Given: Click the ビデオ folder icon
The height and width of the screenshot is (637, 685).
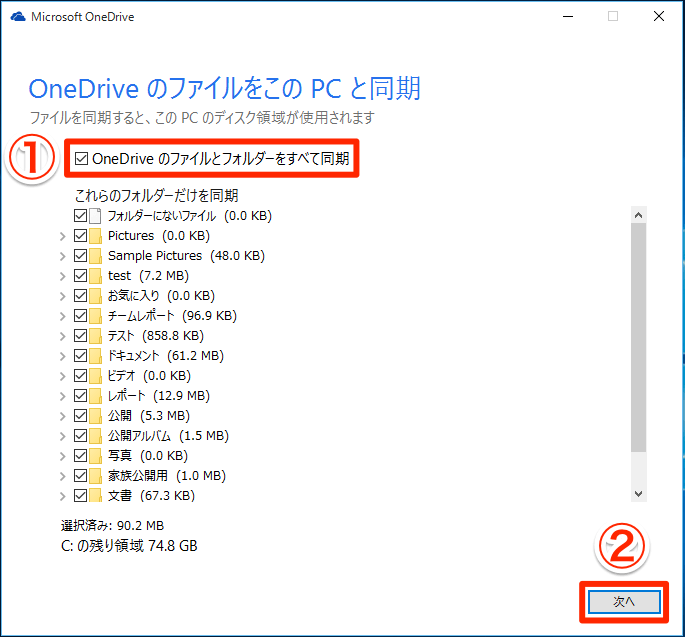Looking at the screenshot, I should (95, 376).
